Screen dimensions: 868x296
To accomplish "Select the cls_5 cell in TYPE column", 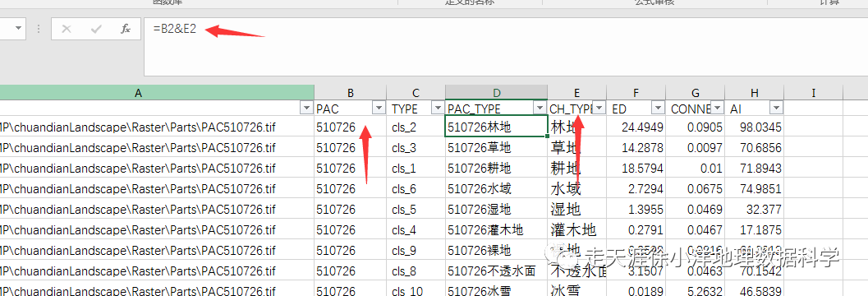I will pos(416,208).
